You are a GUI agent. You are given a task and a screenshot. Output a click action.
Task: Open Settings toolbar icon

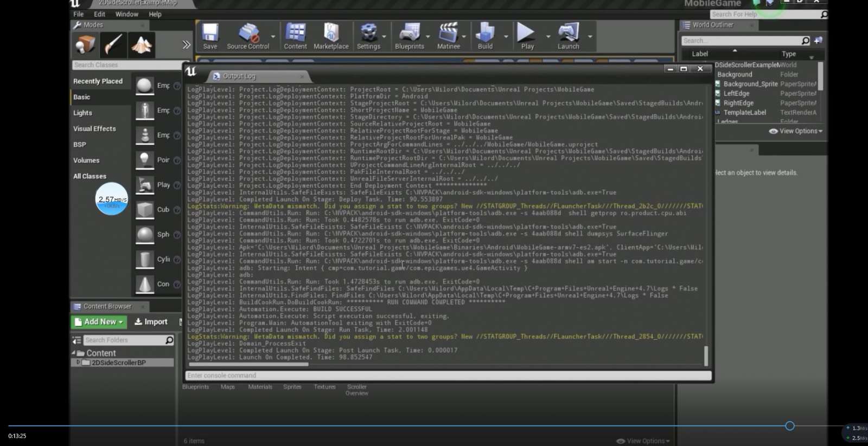pyautogui.click(x=369, y=33)
